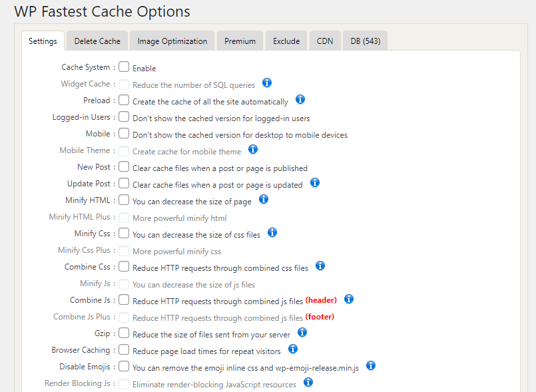Click the 'WP Fastest Cache Options' heading
Image resolution: width=536 pixels, height=392 pixels.
point(102,11)
